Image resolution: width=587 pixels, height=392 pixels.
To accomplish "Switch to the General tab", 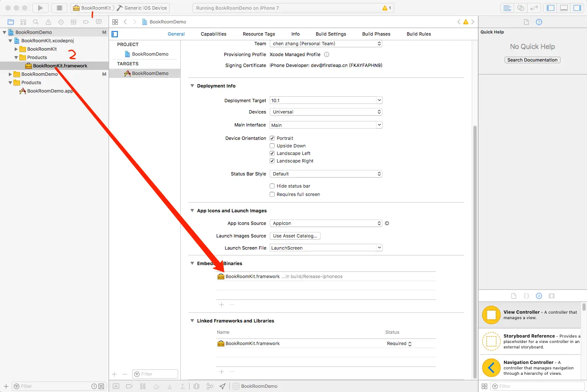I will 176,34.
